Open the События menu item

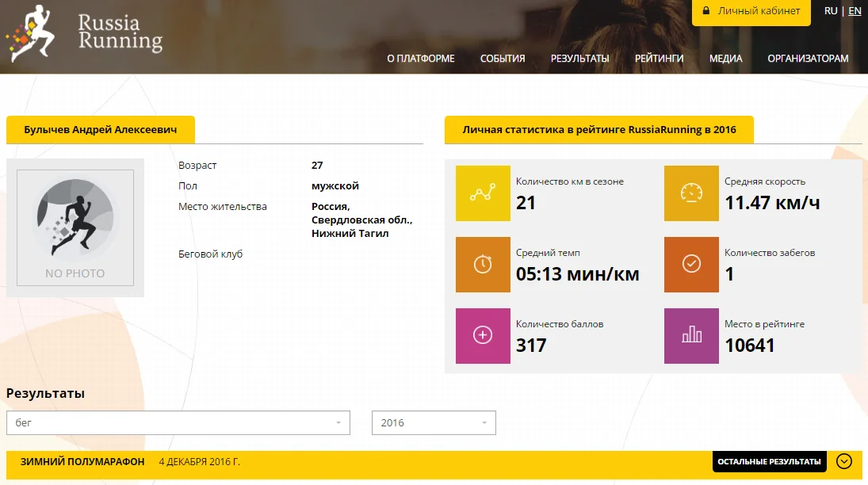(503, 59)
